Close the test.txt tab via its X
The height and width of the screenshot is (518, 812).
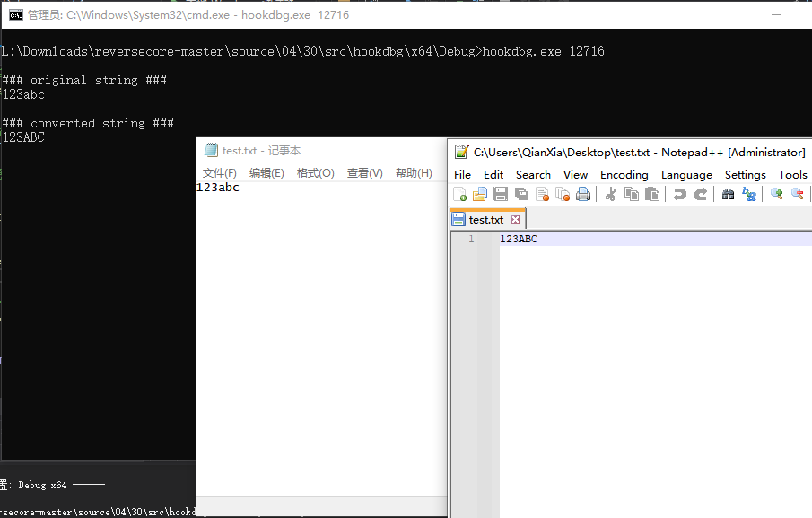(516, 218)
